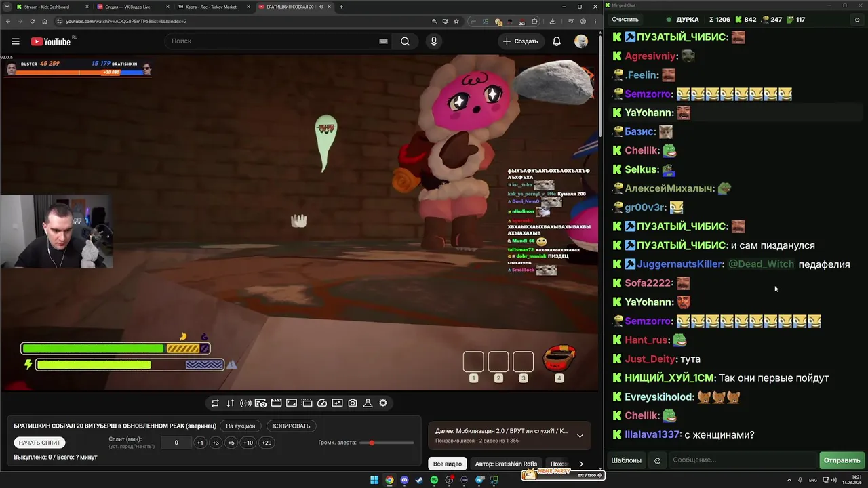This screenshot has height=488, width=868.
Task: Bookmark this page with the star icon
Action: (456, 21)
